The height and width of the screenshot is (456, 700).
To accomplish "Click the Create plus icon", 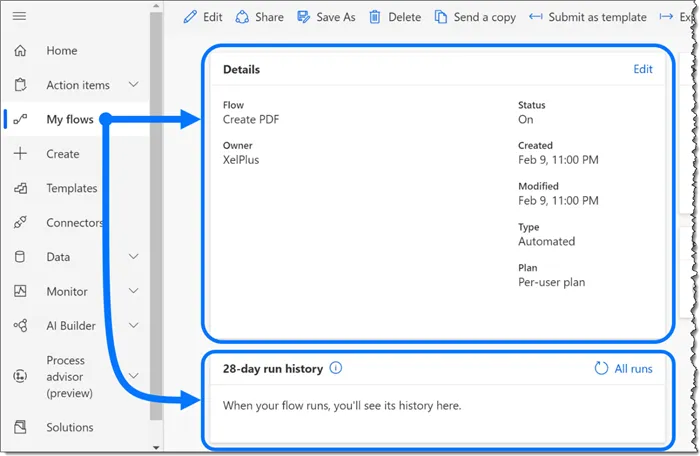I will (20, 154).
